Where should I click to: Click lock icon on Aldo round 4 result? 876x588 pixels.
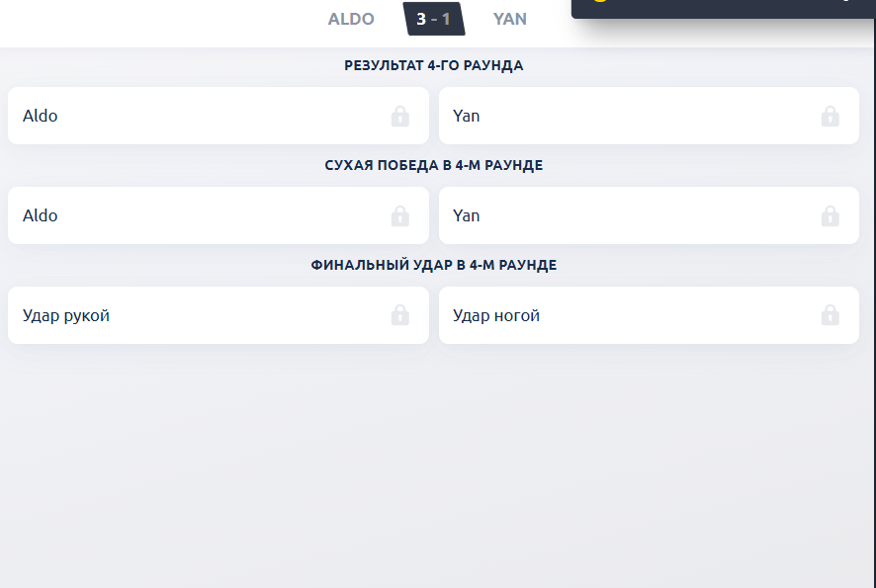click(x=399, y=117)
